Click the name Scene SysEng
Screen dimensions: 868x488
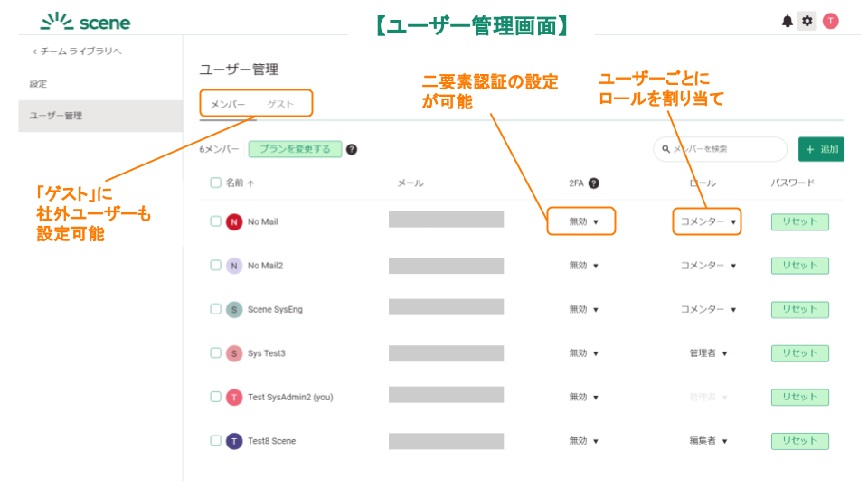(275, 309)
